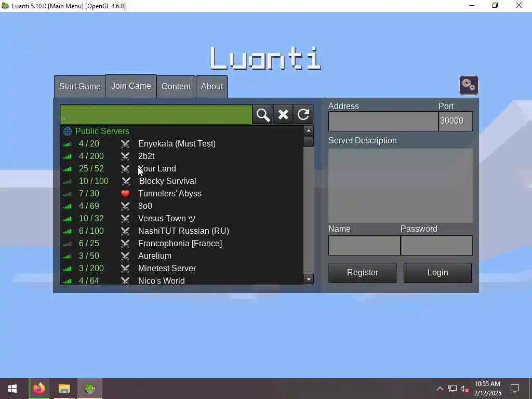Open the notification center icon
The image size is (532, 399).
coord(515,389)
